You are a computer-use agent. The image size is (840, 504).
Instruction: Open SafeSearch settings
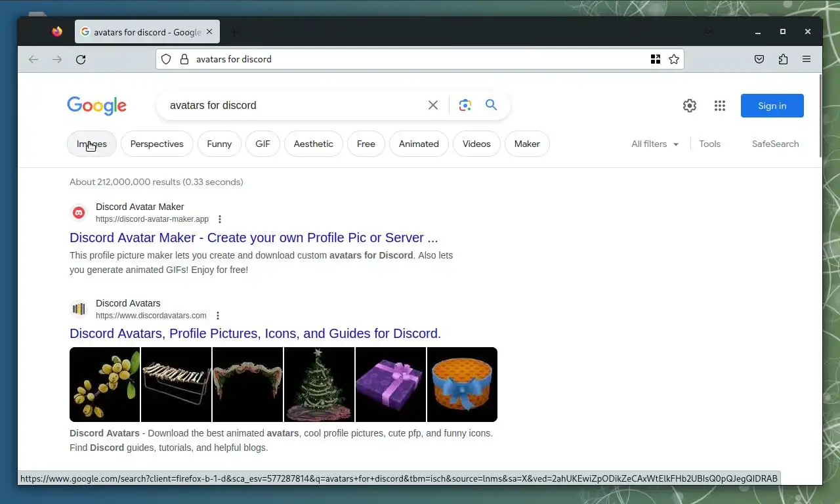775,144
